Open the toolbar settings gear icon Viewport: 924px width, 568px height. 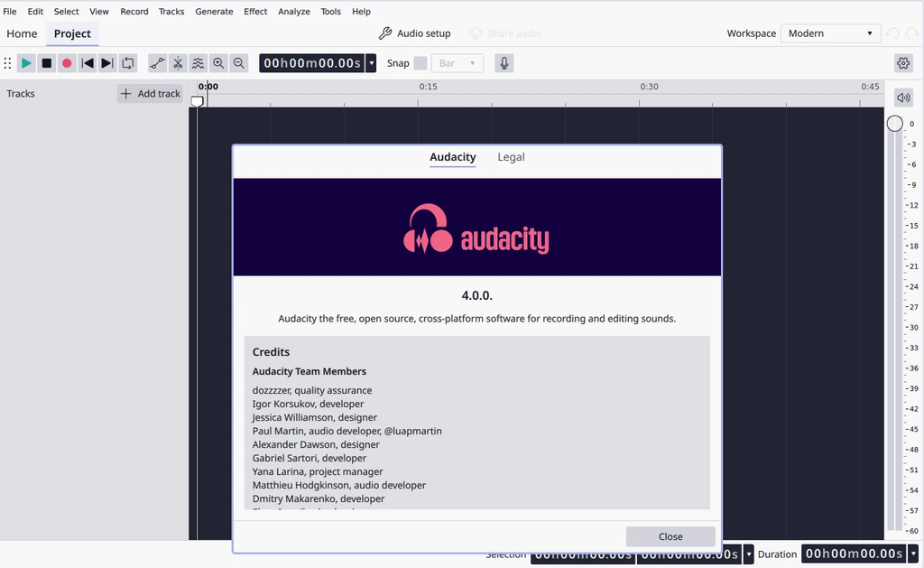[903, 63]
